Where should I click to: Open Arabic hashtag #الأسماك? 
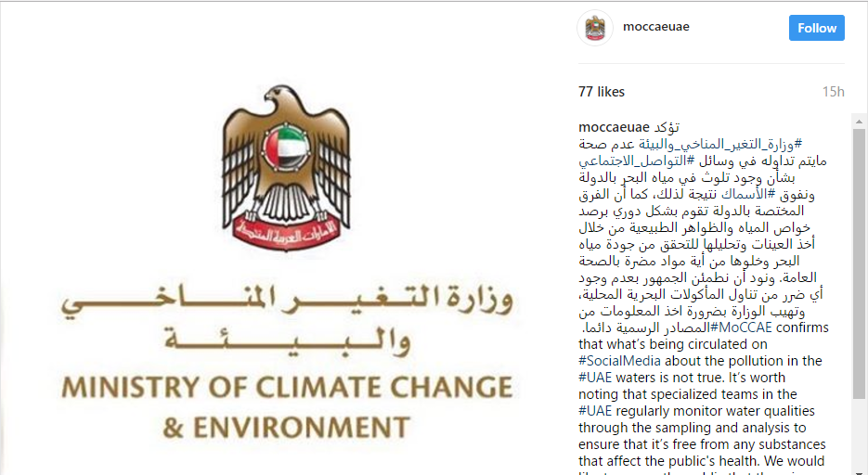(x=750, y=195)
